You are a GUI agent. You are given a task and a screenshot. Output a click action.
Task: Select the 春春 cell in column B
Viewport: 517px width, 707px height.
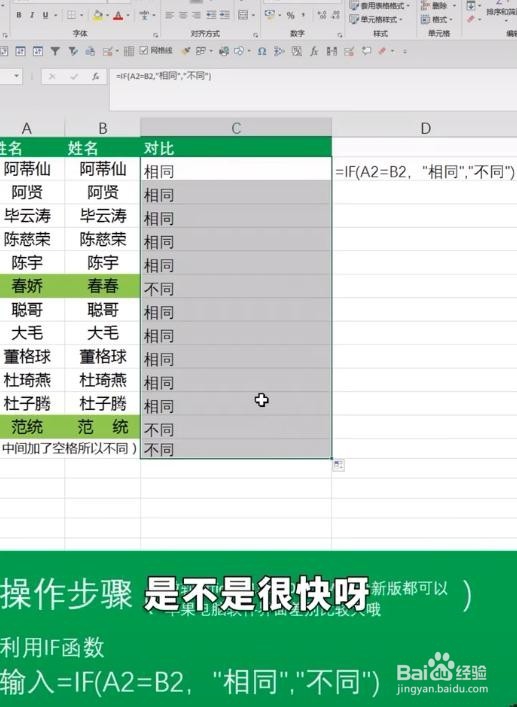point(103,285)
